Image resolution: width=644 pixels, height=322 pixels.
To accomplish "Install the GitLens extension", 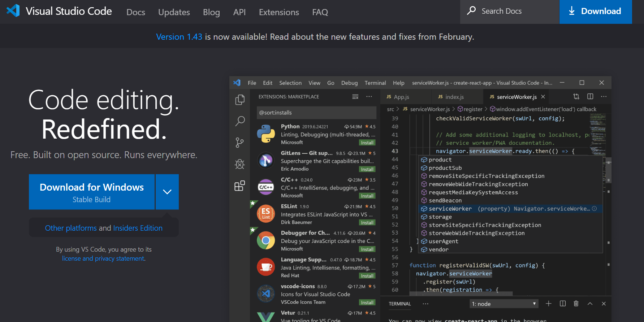I will pyautogui.click(x=367, y=169).
